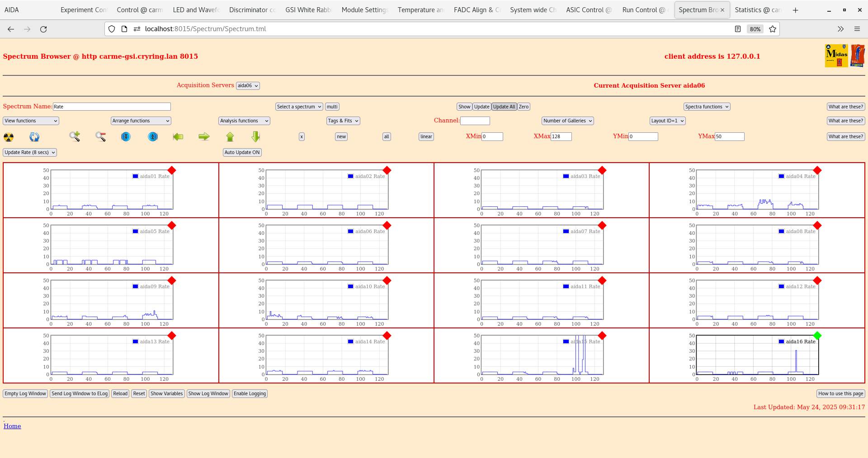This screenshot has height=458, width=868.
Task: Follow the Home link
Action: coord(12,426)
